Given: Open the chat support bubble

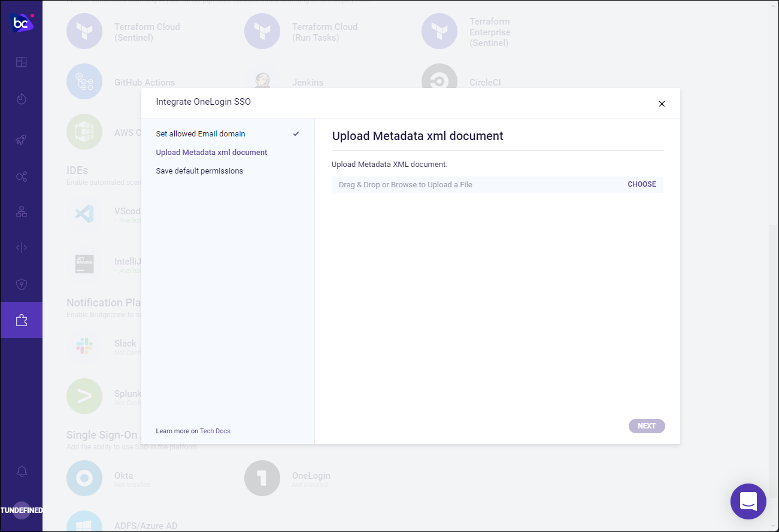Looking at the screenshot, I should click(x=748, y=501).
